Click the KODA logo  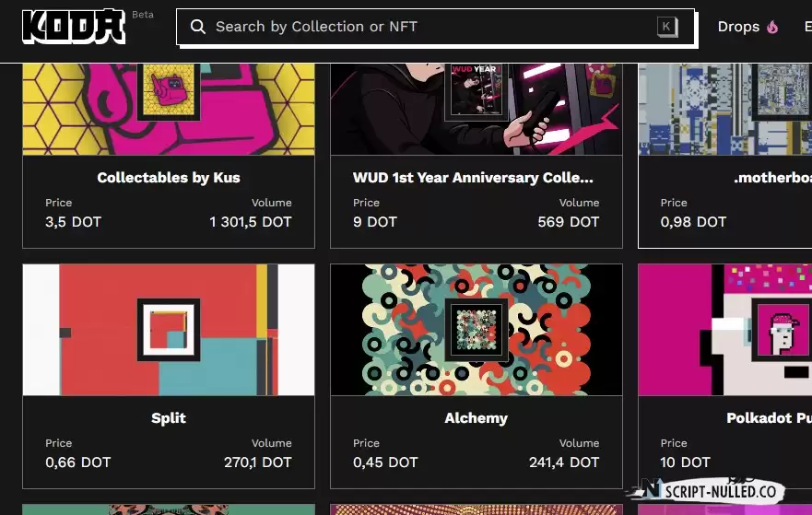tap(74, 26)
